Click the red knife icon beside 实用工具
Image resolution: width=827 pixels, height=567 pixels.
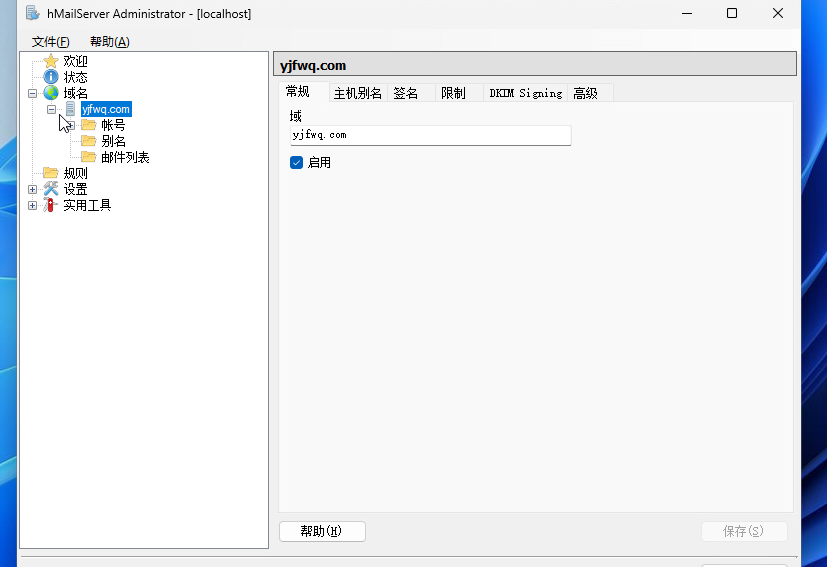[51, 205]
